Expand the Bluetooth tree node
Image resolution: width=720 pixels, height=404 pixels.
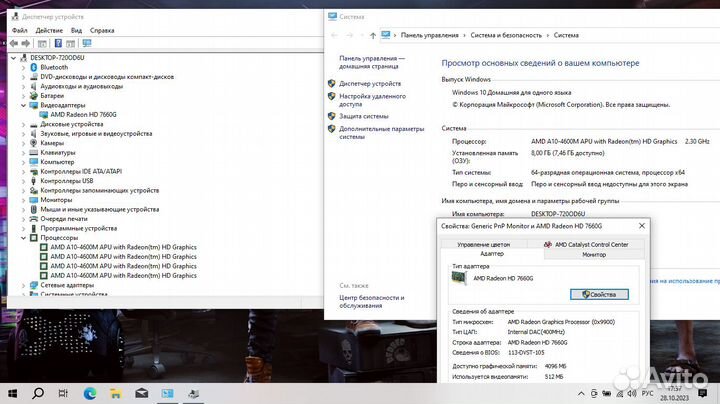coord(23,67)
